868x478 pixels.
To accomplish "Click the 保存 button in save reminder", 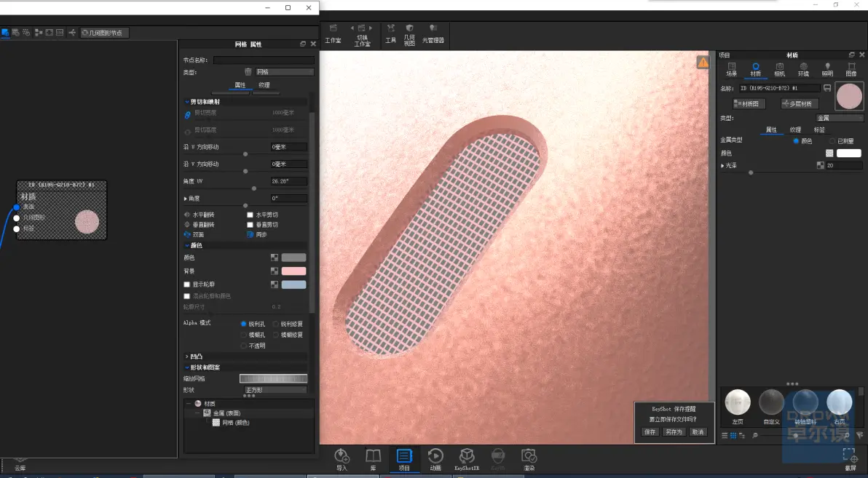I will [x=650, y=432].
